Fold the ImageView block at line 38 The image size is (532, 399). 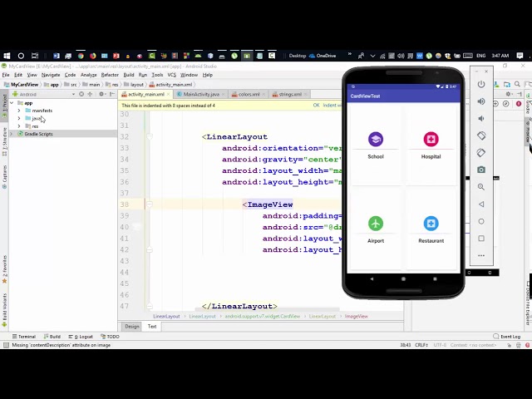tap(150, 204)
